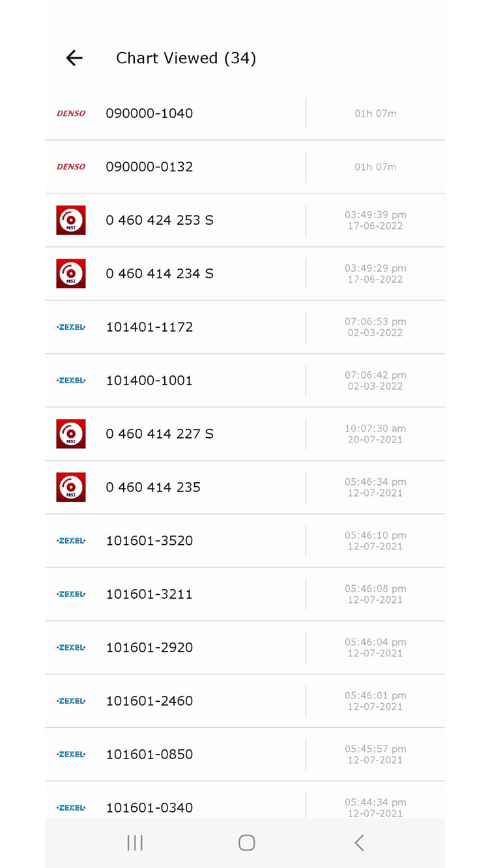The image size is (490, 868).
Task: Tap MSI icon beside 0 460 414 227 S
Action: point(71,434)
